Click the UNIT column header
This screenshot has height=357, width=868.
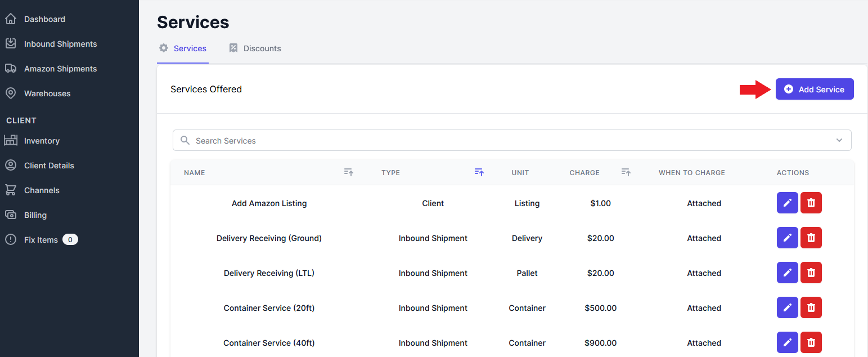point(520,173)
